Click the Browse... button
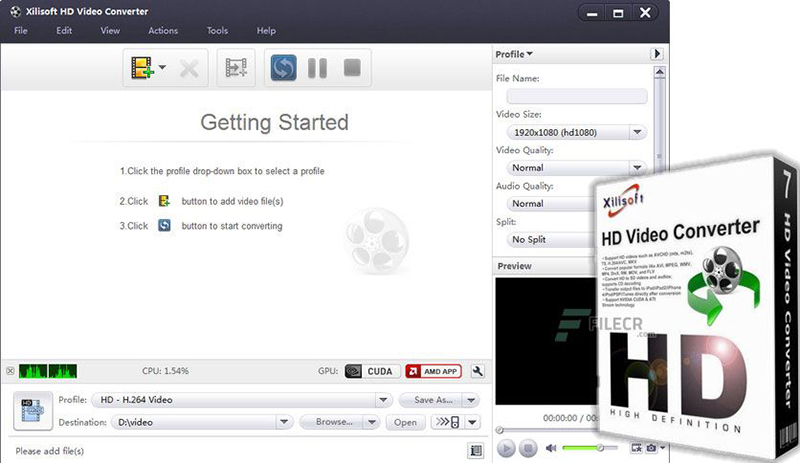The width and height of the screenshot is (800, 463). [x=333, y=422]
